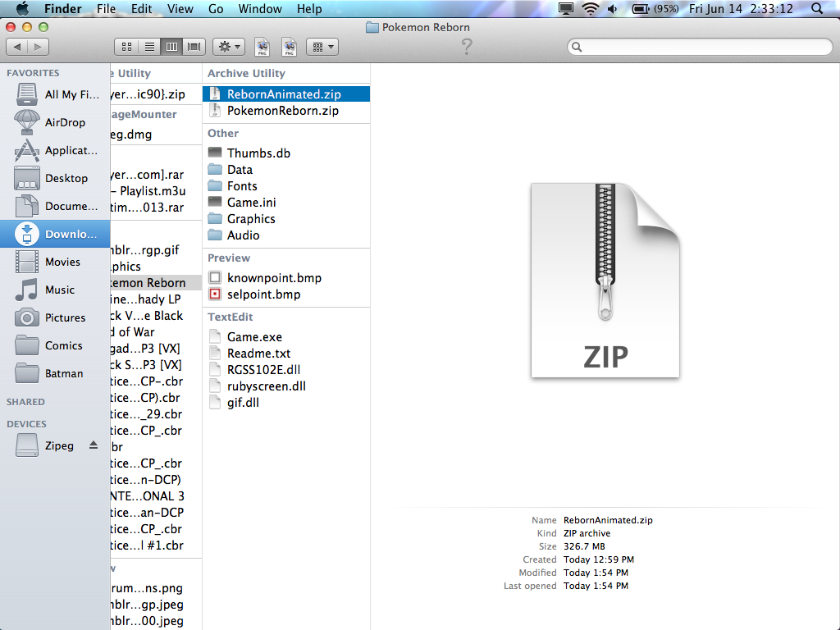The height and width of the screenshot is (630, 840).
Task: Open the item arrangement dropdown
Action: [x=322, y=47]
